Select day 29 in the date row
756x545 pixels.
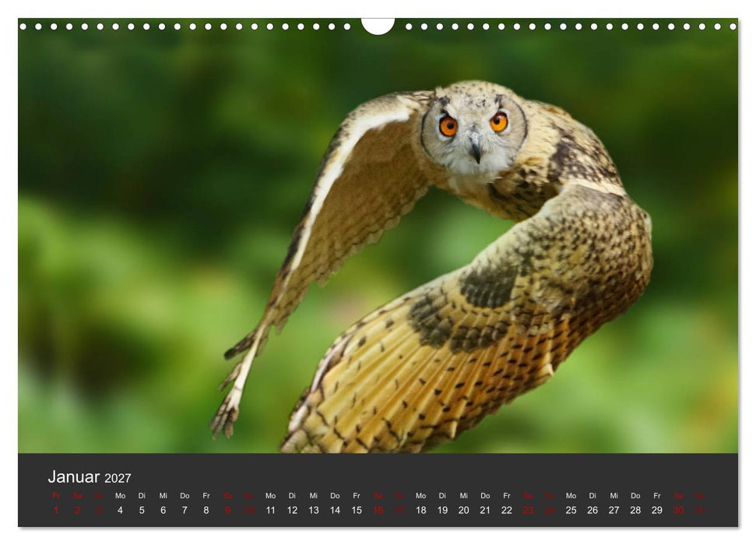click(656, 510)
